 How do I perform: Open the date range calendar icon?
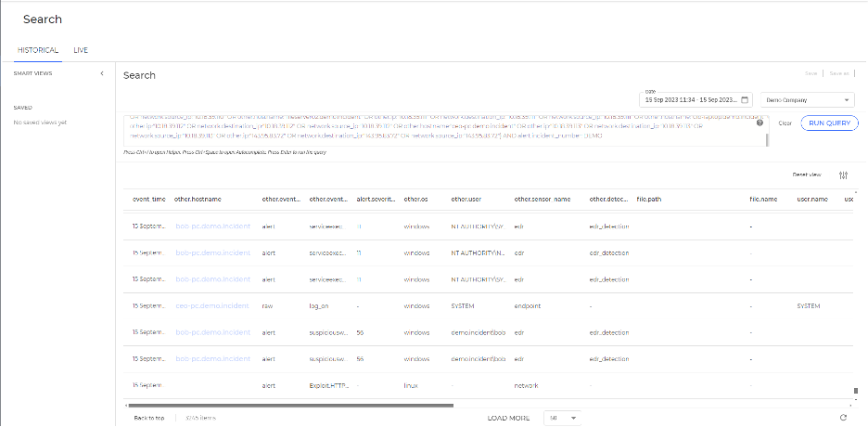[x=745, y=99]
